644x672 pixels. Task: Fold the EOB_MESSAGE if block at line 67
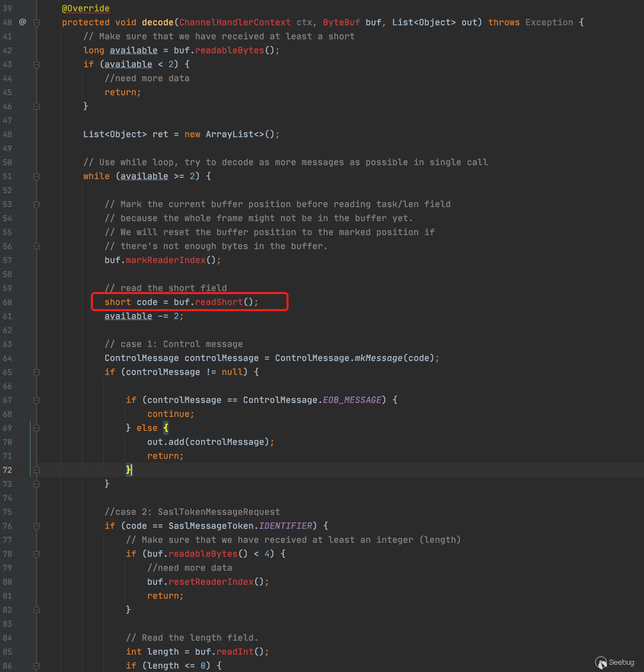pyautogui.click(x=37, y=401)
